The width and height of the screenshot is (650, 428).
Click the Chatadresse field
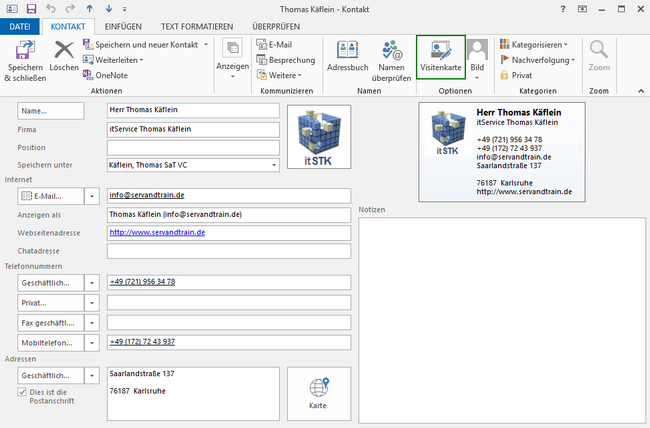click(x=229, y=251)
